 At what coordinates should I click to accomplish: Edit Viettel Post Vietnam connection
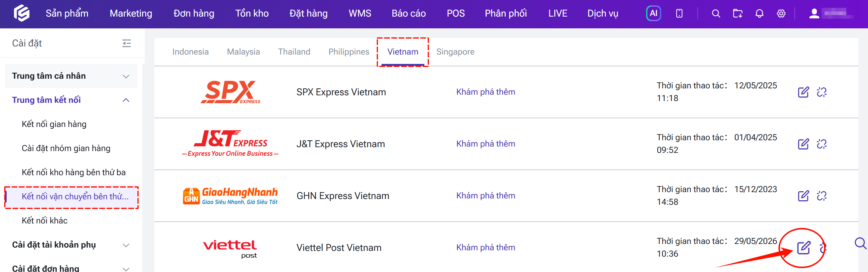tap(803, 248)
